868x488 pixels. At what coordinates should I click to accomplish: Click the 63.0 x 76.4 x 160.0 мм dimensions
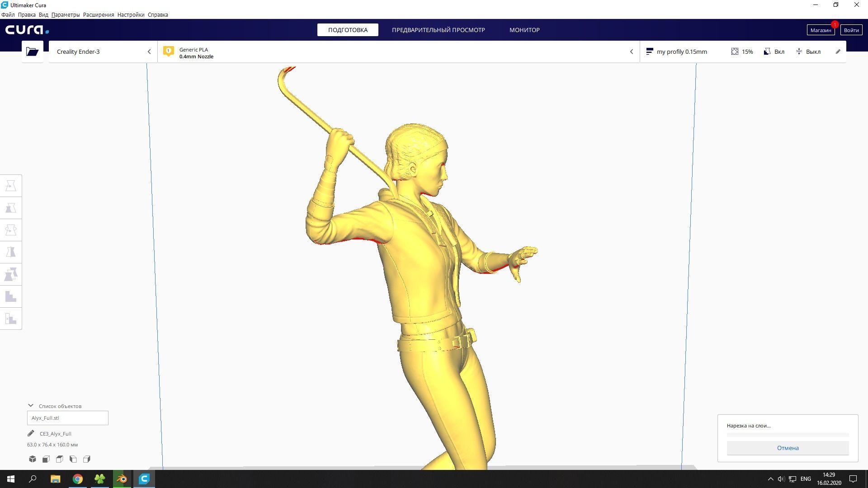pyautogui.click(x=52, y=445)
